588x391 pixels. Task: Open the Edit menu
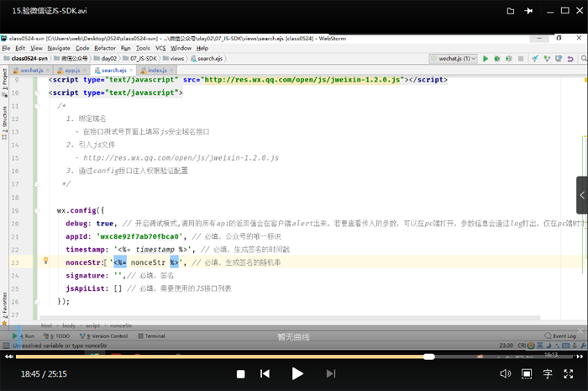20,48
